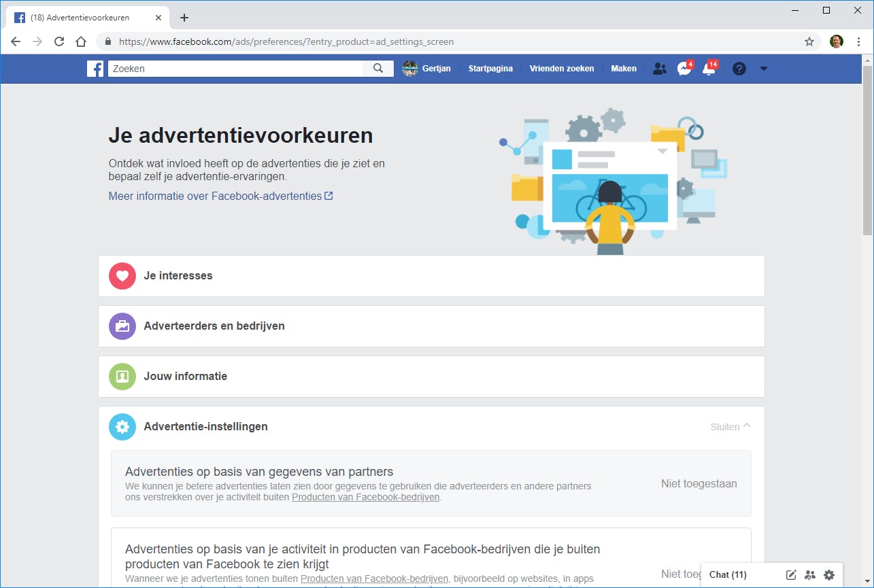Screen dimensions: 874x588
Task: Open first Producten van Facebook-bedrijven link
Action: 365,497
